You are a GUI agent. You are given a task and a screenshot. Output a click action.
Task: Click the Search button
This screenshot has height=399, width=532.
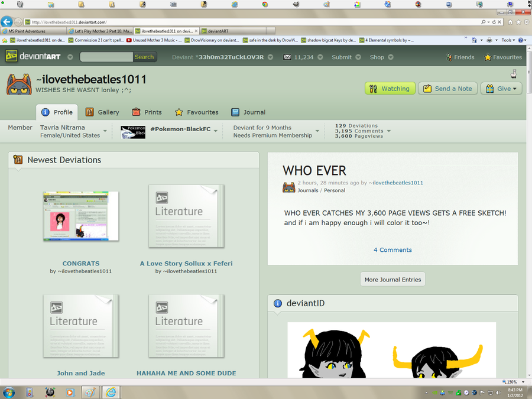tap(144, 57)
